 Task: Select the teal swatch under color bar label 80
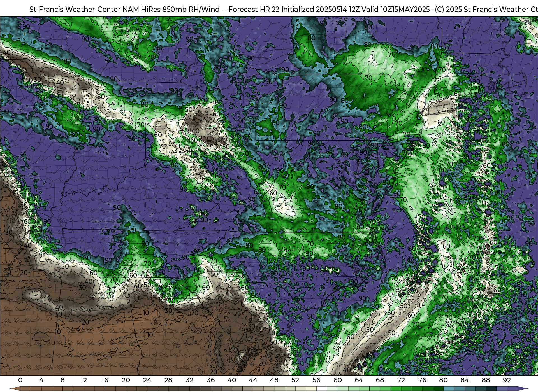(449, 389)
